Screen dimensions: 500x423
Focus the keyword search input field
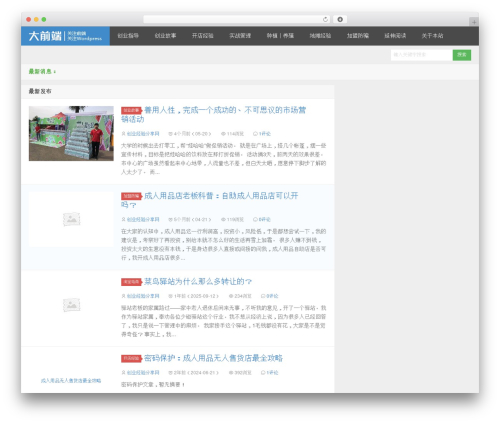pos(422,55)
